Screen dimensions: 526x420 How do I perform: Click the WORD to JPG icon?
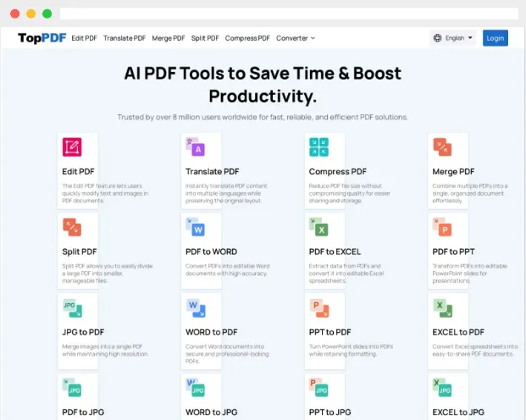(195, 388)
